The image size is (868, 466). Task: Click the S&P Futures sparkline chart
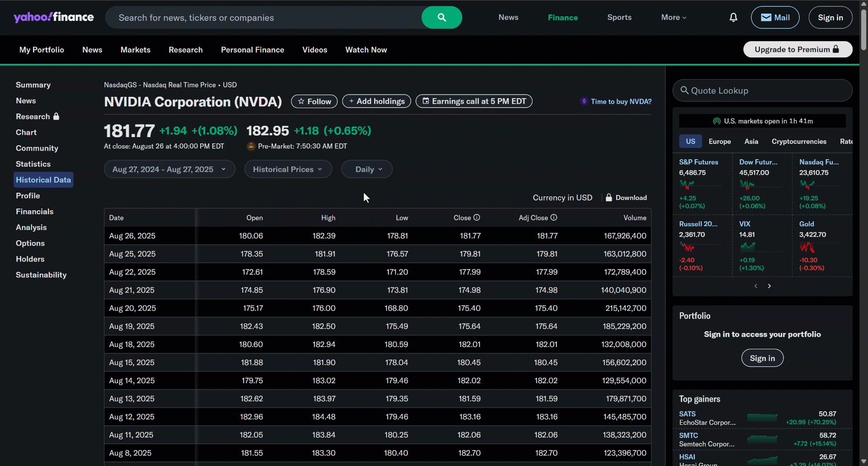[700, 185]
